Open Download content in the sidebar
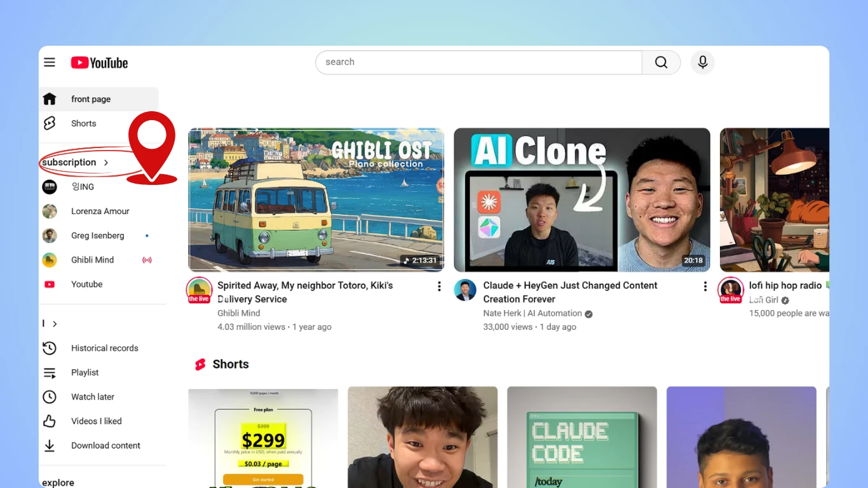Screen dimensions: 868x488 pyautogui.click(x=105, y=445)
